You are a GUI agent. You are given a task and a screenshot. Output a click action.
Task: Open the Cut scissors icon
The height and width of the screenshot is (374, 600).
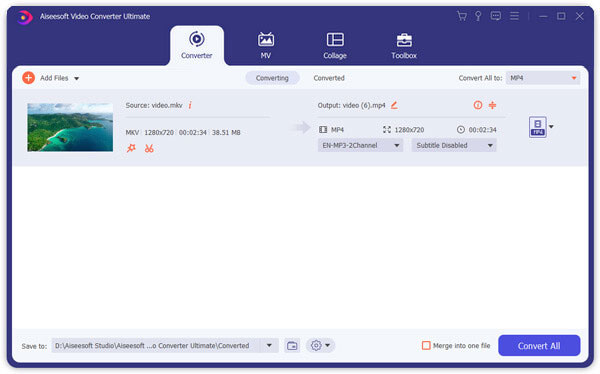(149, 148)
